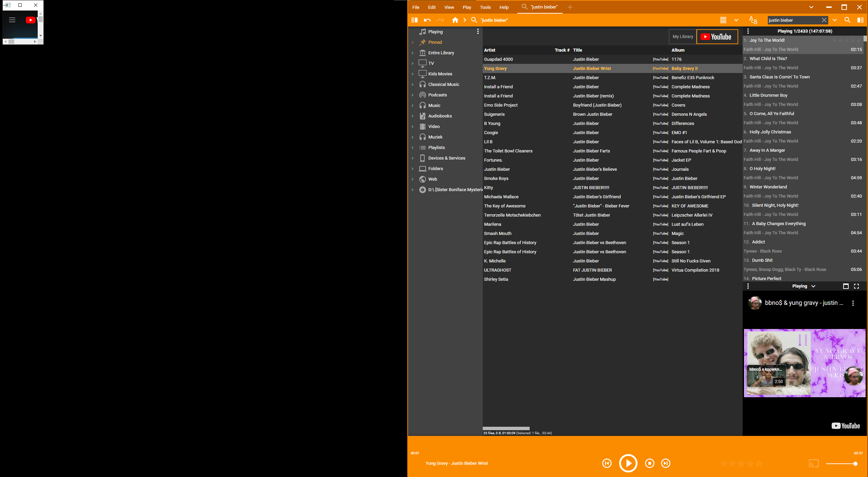Screen dimensions: 868x477
Task: Enter fullscreen in video preview panel
Action: click(856, 286)
